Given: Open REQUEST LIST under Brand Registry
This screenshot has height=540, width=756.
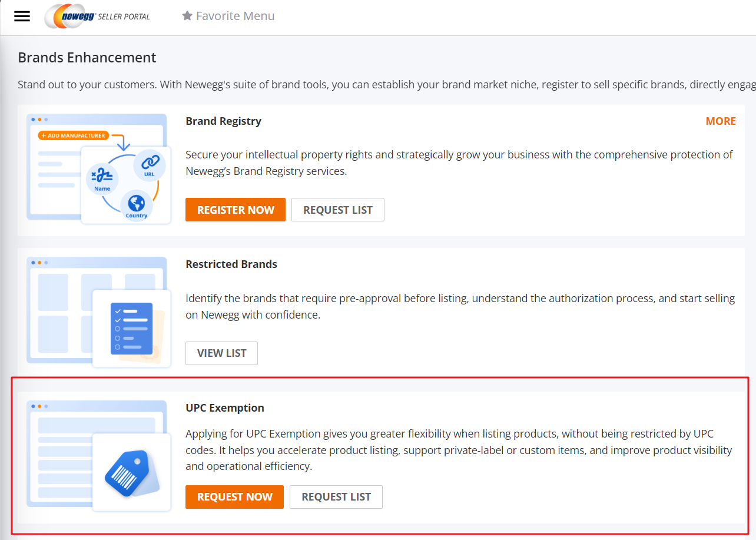Looking at the screenshot, I should coord(337,210).
